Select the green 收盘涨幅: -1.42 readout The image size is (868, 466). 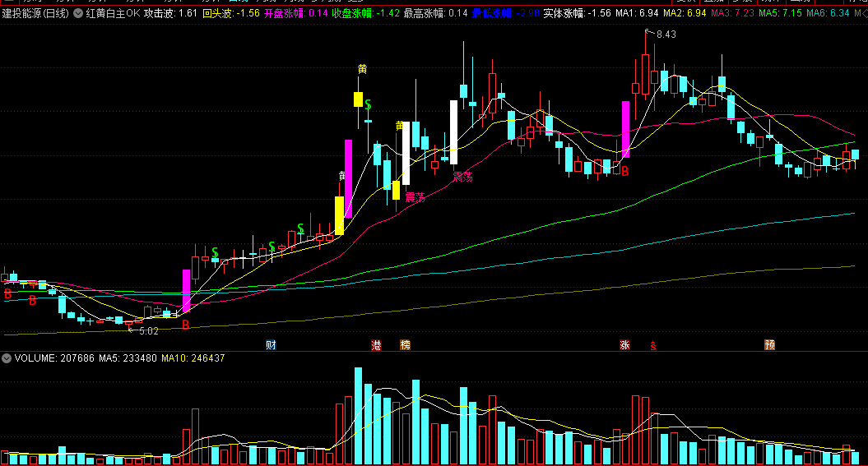pos(365,12)
